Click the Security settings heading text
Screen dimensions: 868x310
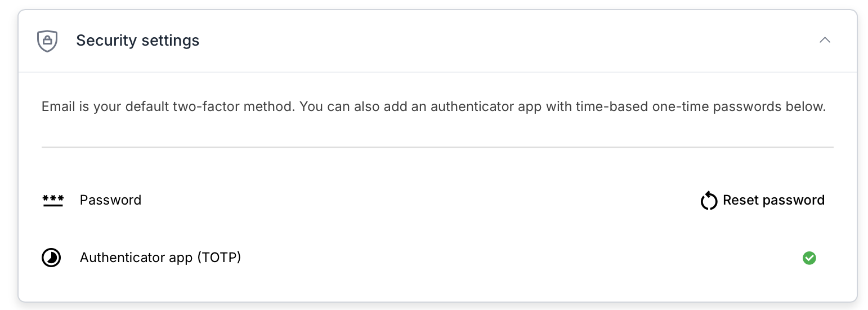137,41
